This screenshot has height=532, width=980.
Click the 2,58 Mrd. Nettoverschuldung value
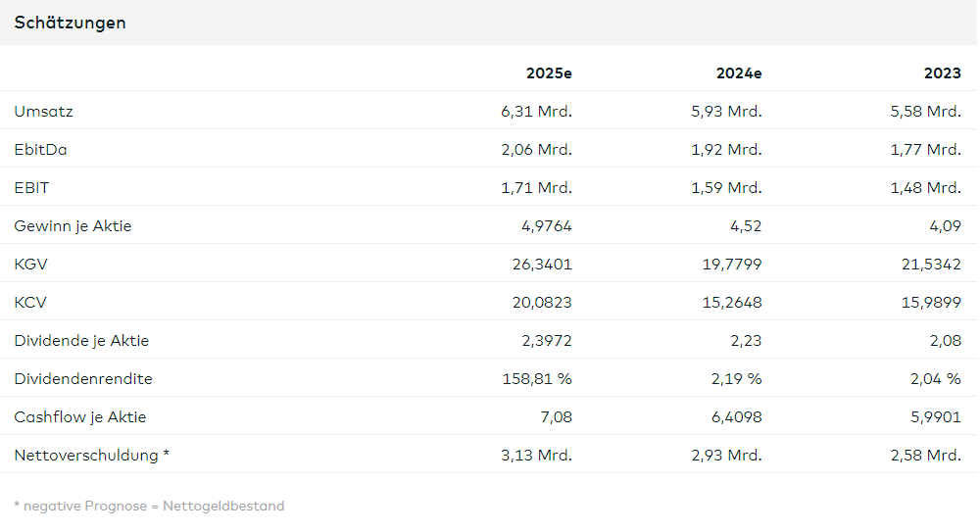click(x=926, y=456)
